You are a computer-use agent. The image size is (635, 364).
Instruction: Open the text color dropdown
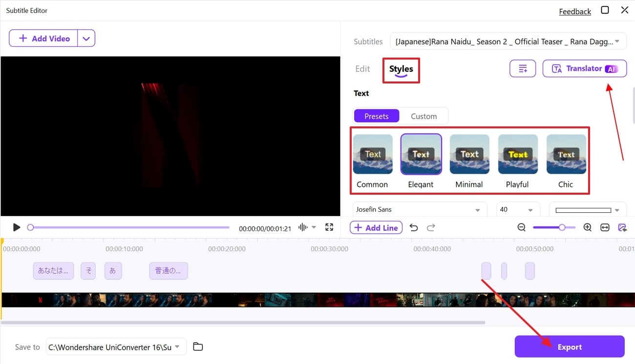588,210
